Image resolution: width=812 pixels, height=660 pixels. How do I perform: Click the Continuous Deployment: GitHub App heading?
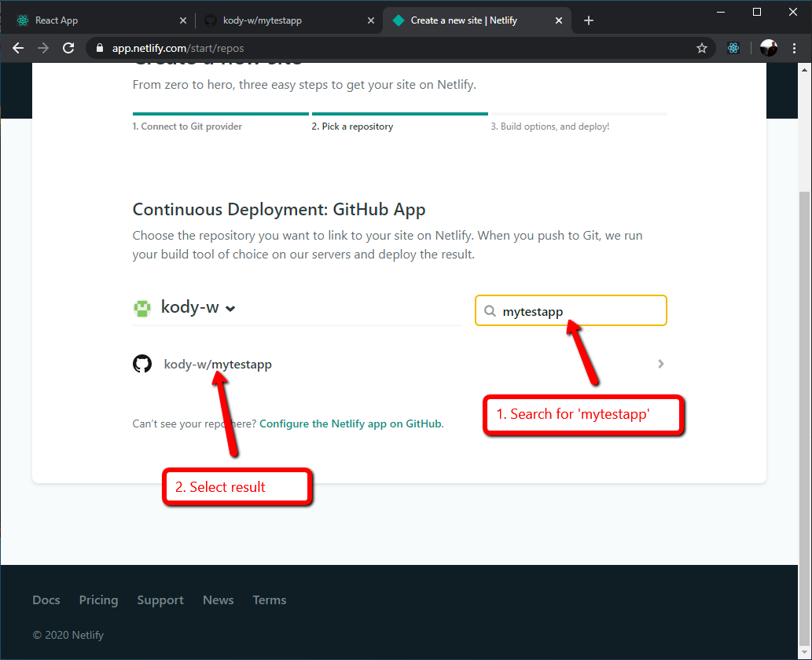tap(279, 209)
